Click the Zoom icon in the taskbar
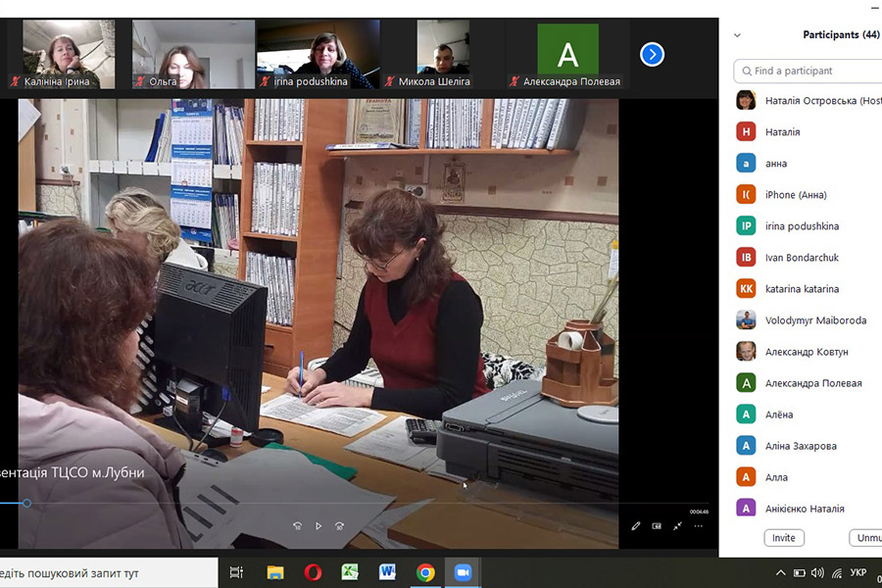This screenshot has height=588, width=882. click(463, 572)
